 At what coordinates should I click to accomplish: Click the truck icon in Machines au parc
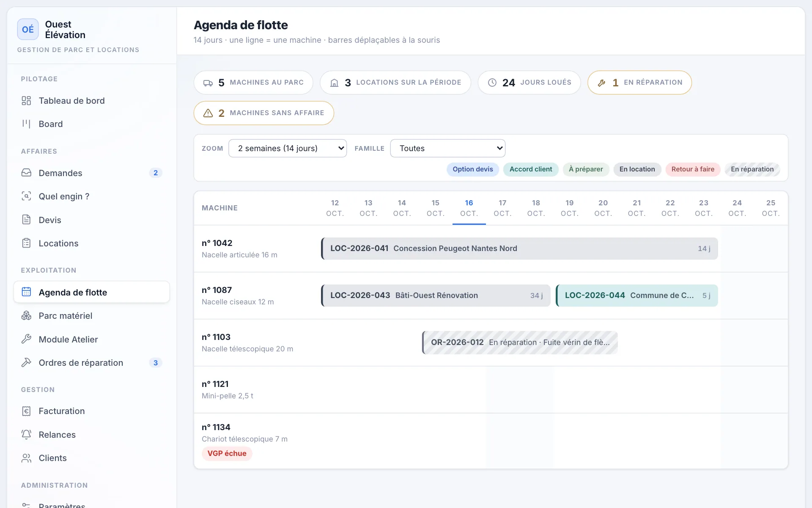(x=208, y=83)
